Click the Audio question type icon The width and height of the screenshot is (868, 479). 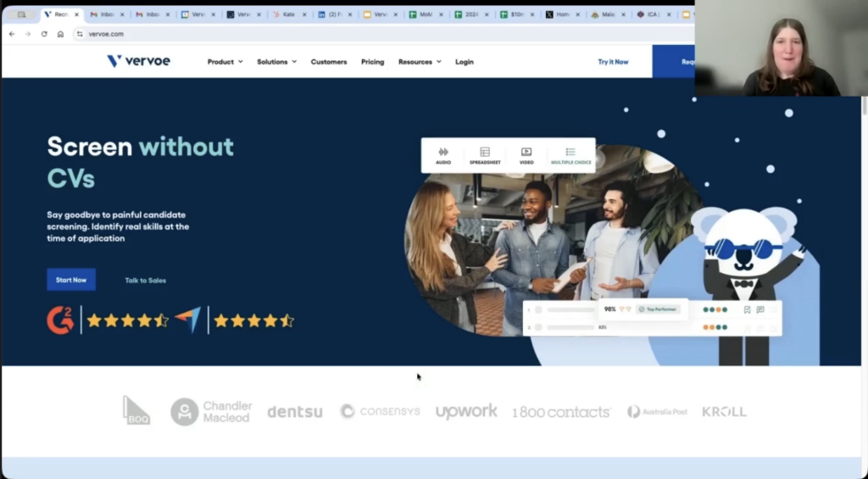click(443, 153)
